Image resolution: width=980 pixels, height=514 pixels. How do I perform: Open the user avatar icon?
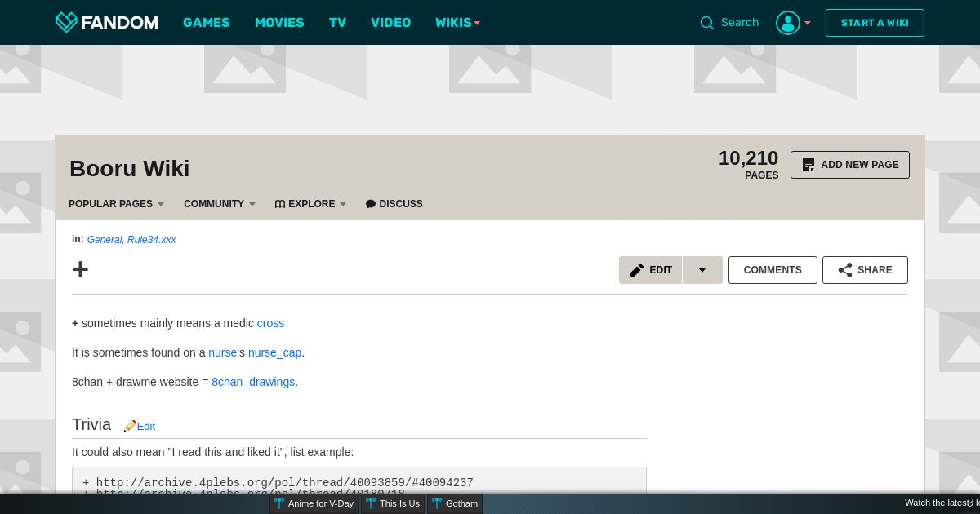(x=788, y=23)
